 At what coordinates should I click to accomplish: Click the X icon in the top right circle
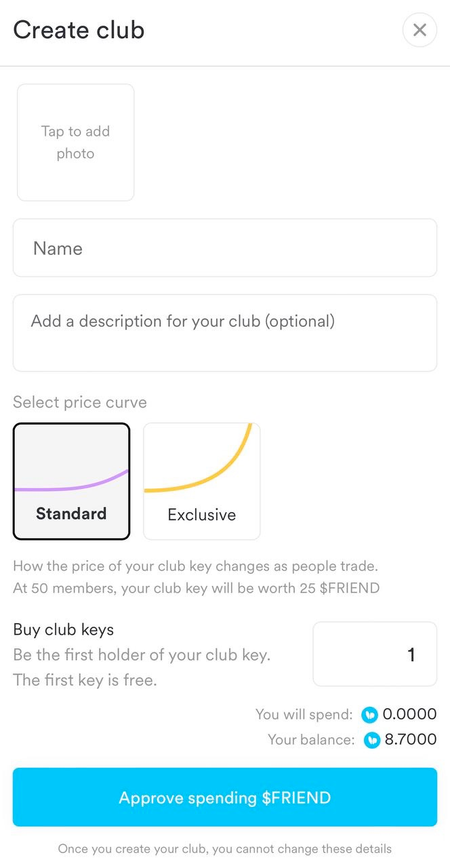[420, 30]
